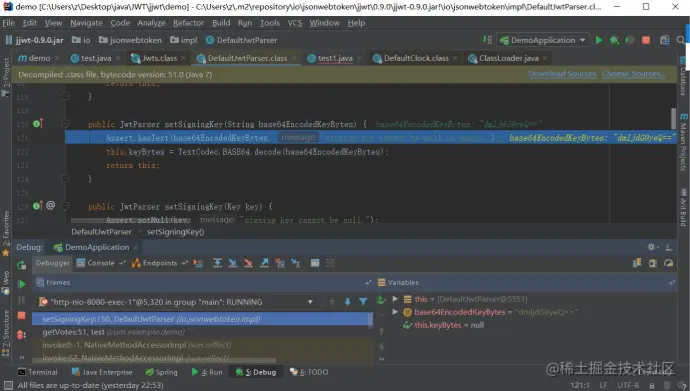Open the VCS menu
690x391 pixels.
pyautogui.click(x=295, y=23)
